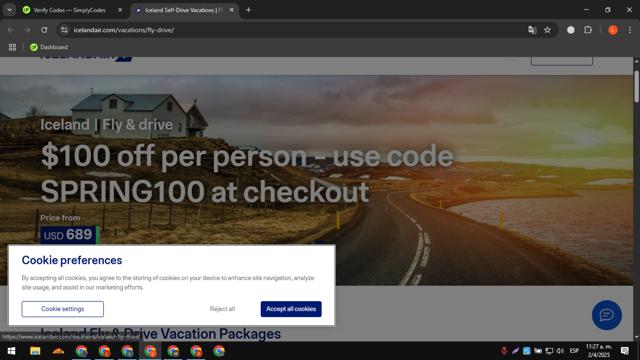Open the taskbar clock and date
Screen dimensions: 640x360
599,351
